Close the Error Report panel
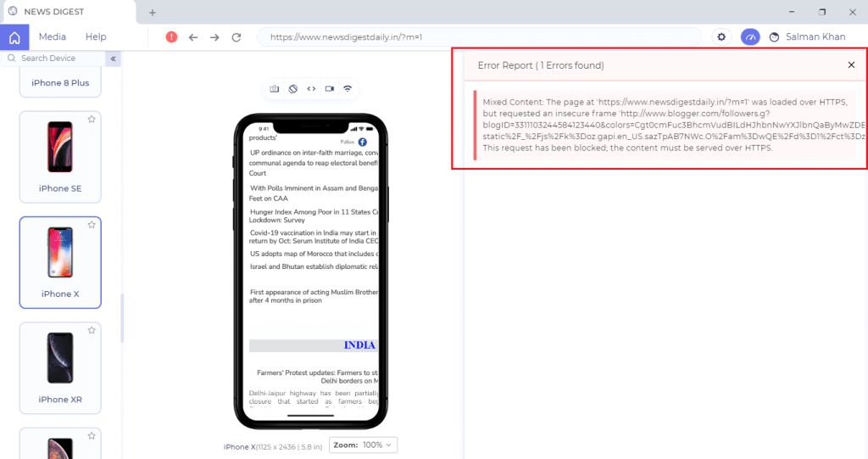 (x=851, y=65)
